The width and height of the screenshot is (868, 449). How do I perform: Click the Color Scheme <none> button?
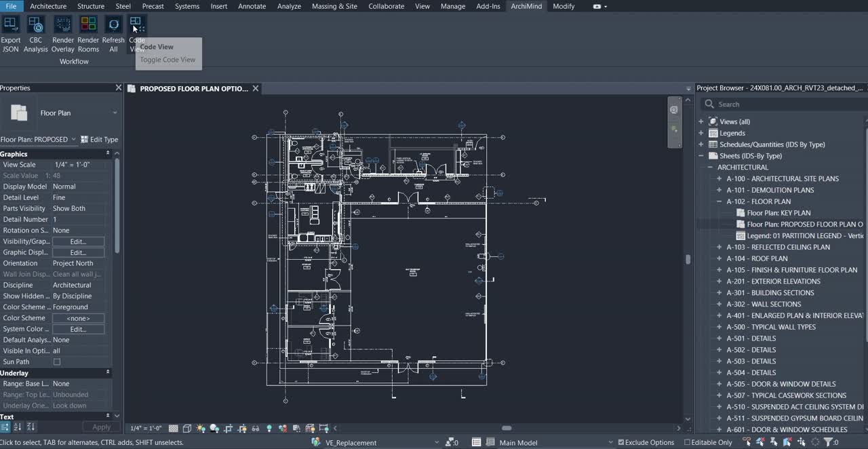(78, 318)
